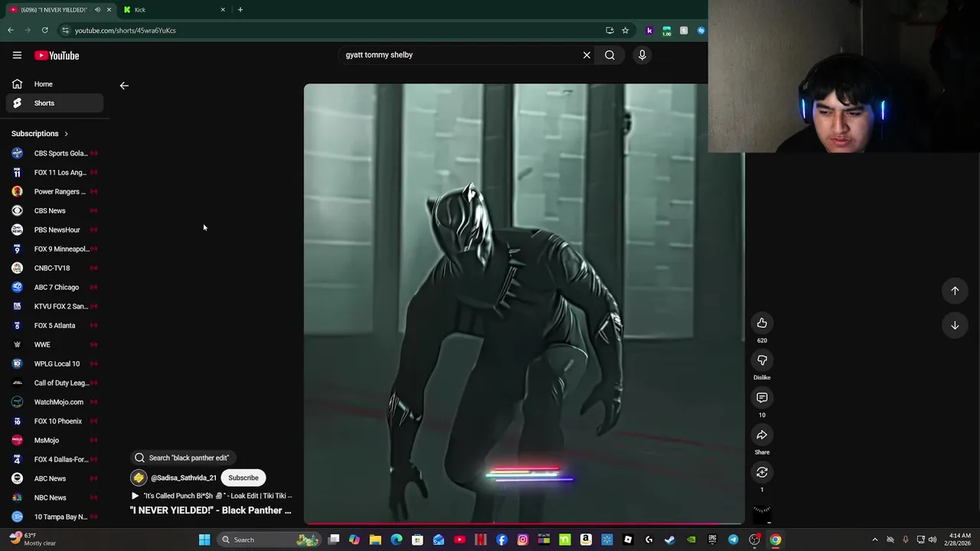
Task: Open the Tiki Tiki sound link
Action: click(212, 496)
